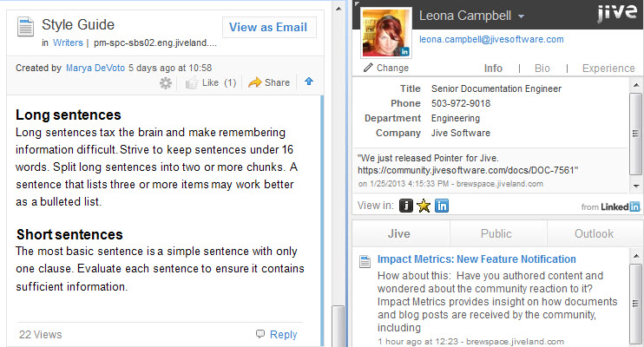Click the Reply link
This screenshot has height=347, width=644.
(x=284, y=334)
